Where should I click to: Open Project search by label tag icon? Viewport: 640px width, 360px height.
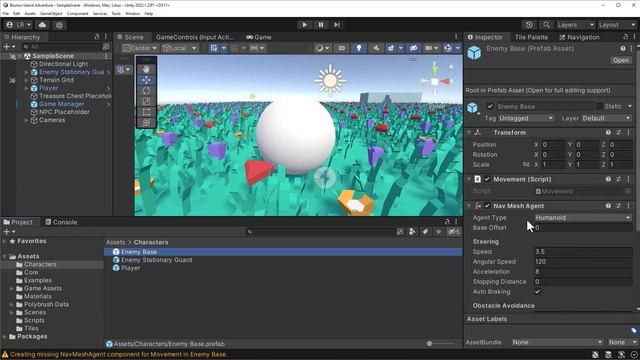425,232
